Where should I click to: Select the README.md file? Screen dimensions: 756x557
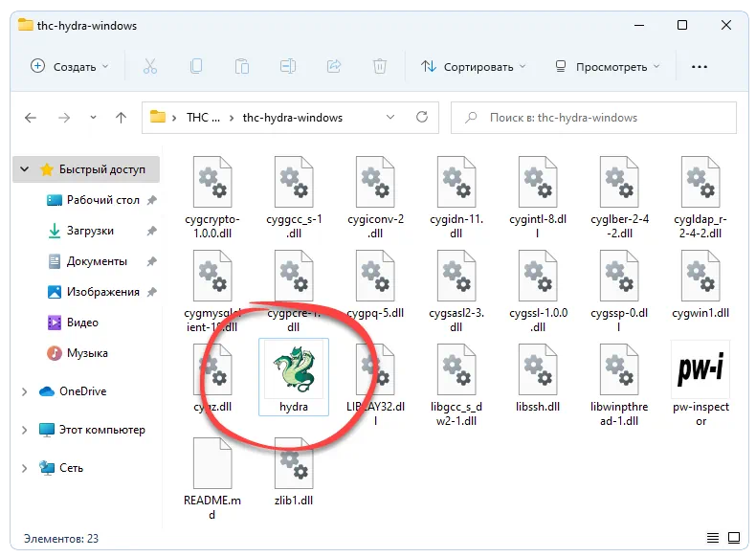tap(212, 478)
